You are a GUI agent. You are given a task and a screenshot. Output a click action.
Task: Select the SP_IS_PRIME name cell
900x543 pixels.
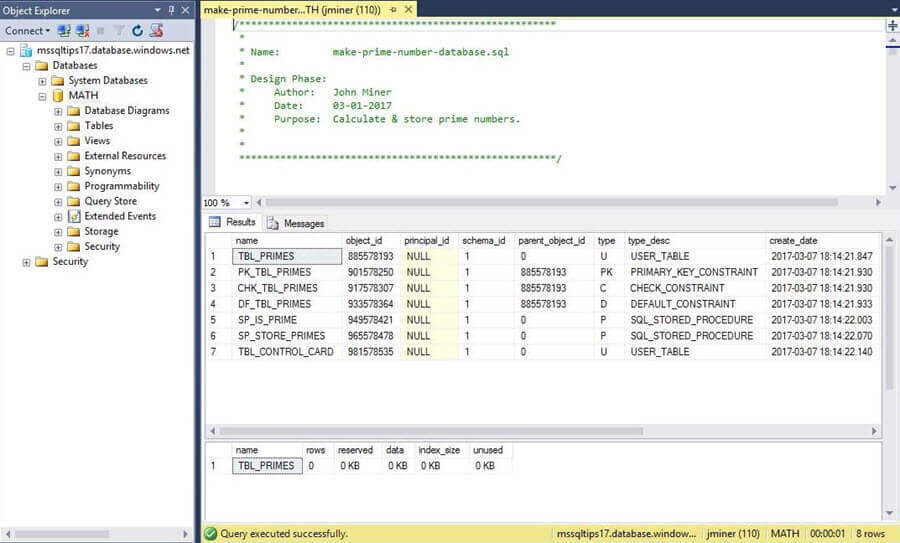coord(267,320)
